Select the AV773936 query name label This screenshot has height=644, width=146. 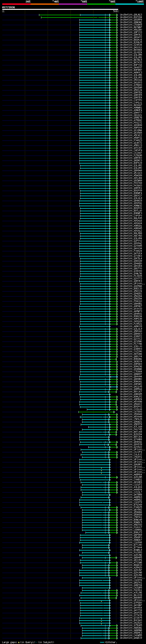[x=8, y=8]
